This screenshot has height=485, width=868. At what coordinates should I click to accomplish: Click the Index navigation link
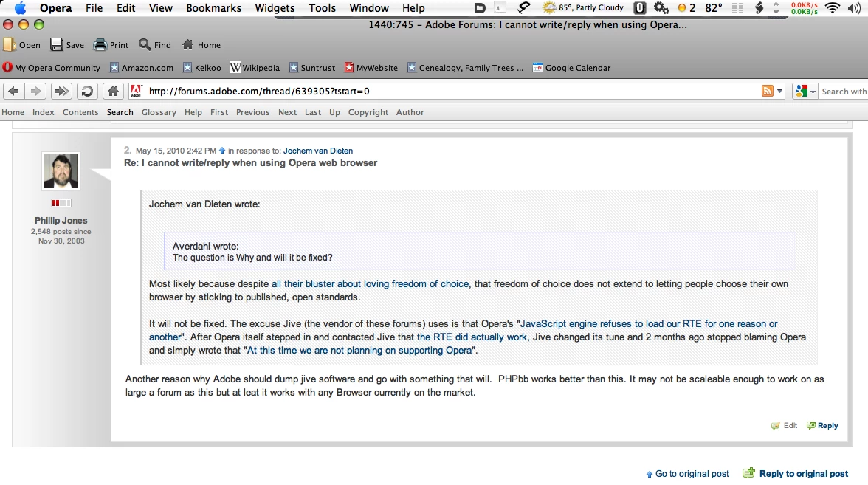click(x=43, y=112)
